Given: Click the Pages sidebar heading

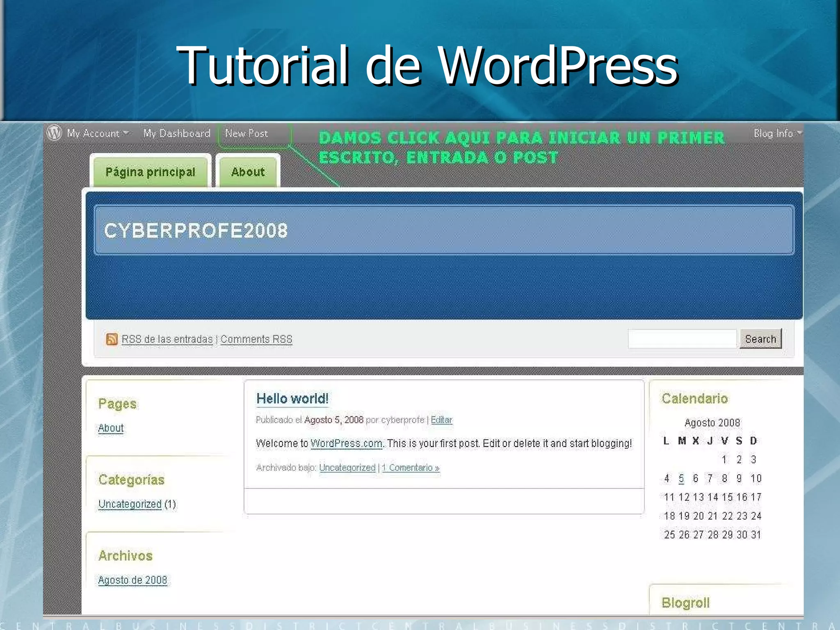Looking at the screenshot, I should pos(117,404).
